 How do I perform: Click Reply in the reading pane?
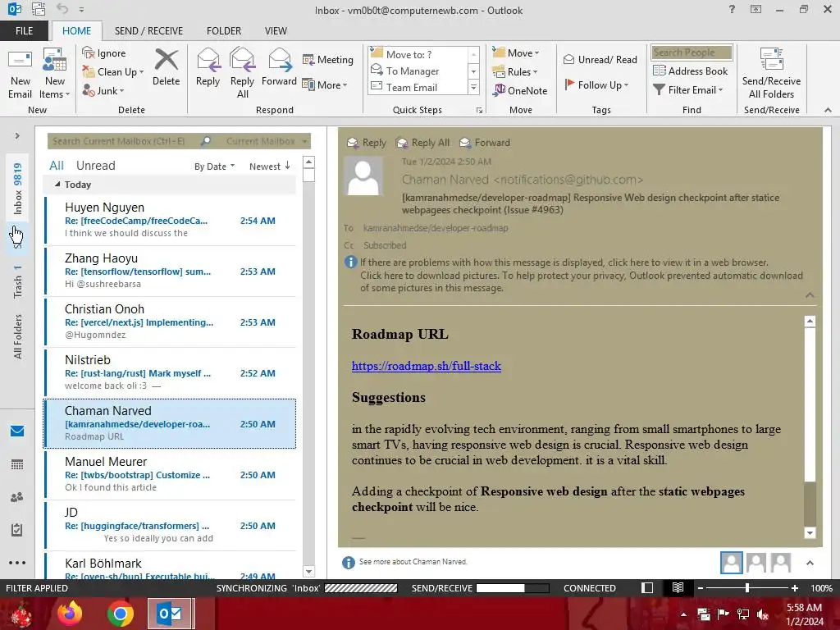tap(367, 143)
